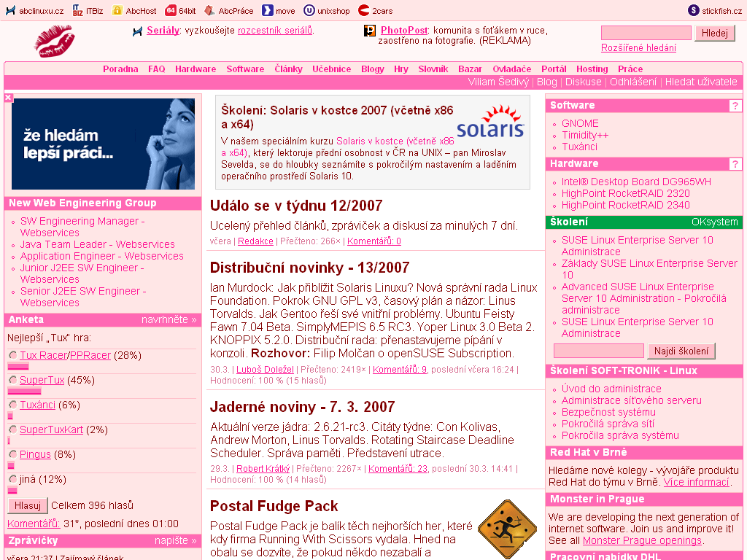Open the Učebnice menu item

click(332, 69)
